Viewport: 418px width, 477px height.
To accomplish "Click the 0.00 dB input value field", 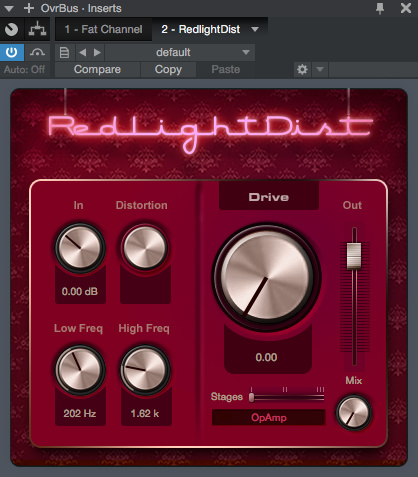I will [x=80, y=291].
